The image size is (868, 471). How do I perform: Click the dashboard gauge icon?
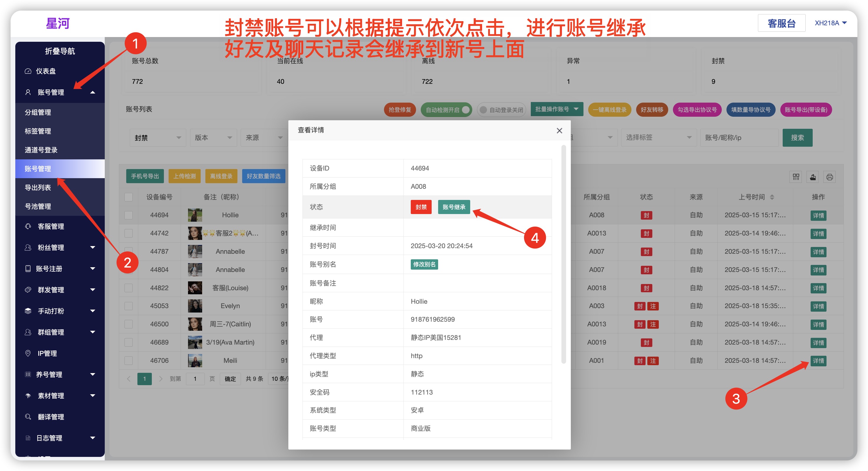tap(28, 71)
